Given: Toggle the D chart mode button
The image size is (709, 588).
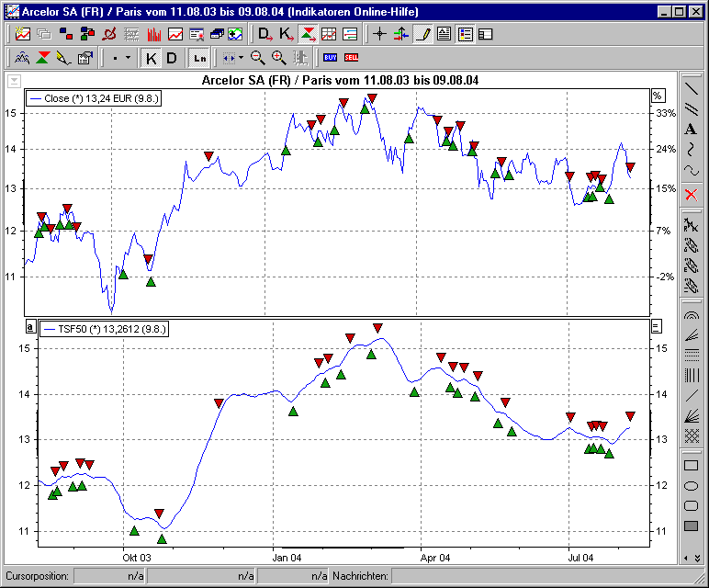Looking at the screenshot, I should pos(172,57).
